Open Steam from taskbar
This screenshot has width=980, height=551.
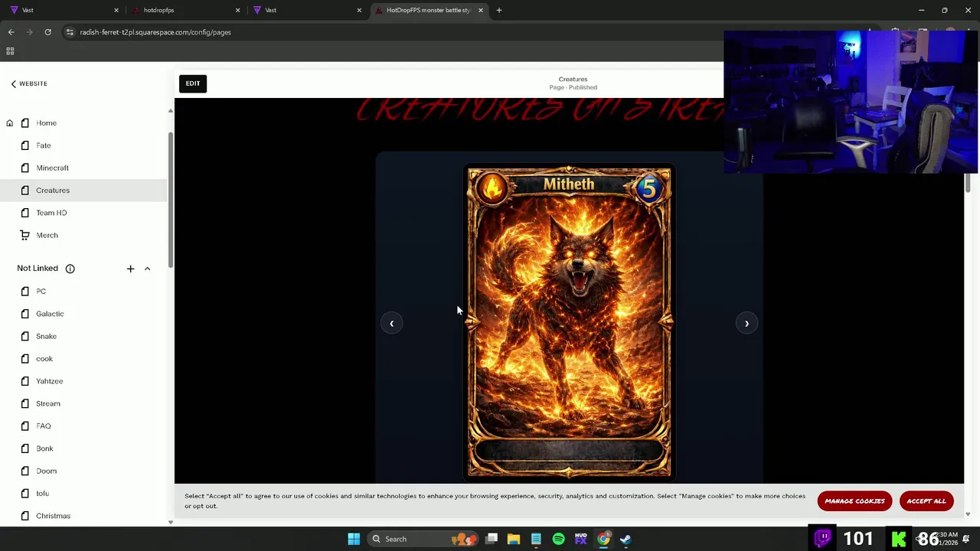626,539
